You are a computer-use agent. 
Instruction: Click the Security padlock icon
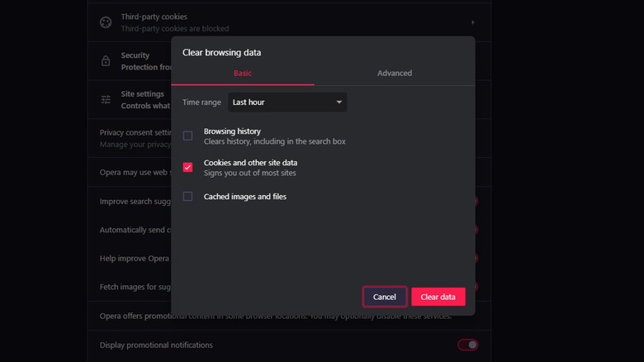click(106, 61)
